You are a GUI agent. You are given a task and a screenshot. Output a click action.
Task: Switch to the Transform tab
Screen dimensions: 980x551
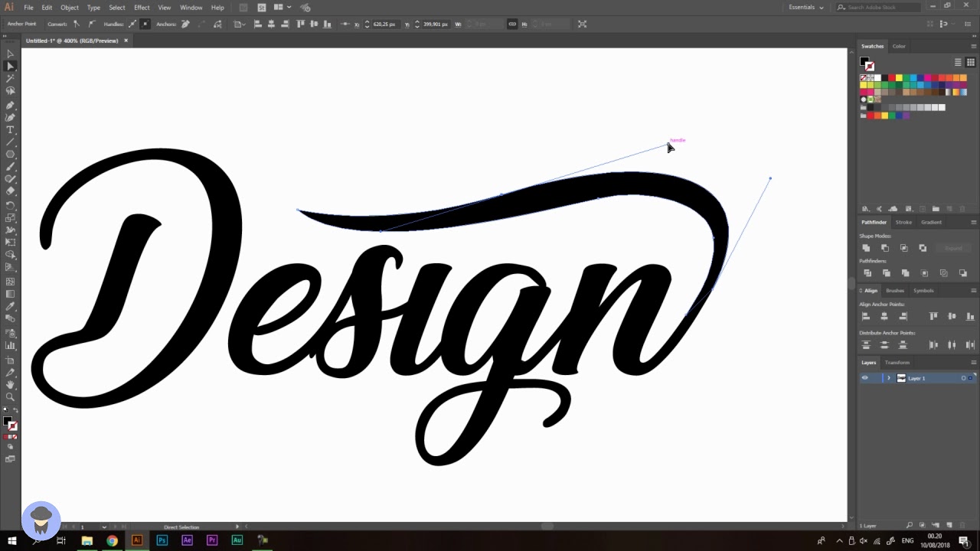(897, 363)
